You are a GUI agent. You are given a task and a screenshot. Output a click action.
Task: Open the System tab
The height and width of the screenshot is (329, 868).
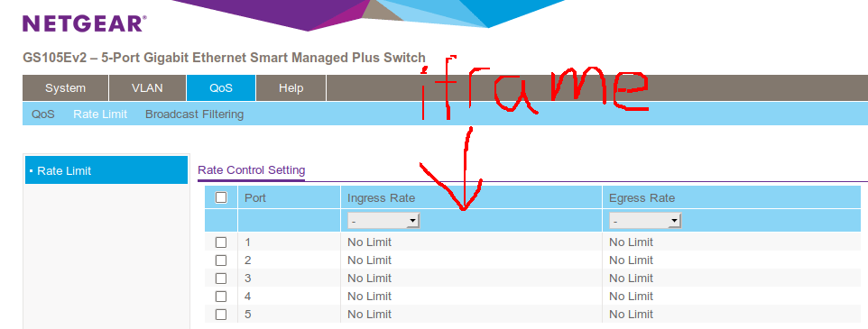(65, 88)
